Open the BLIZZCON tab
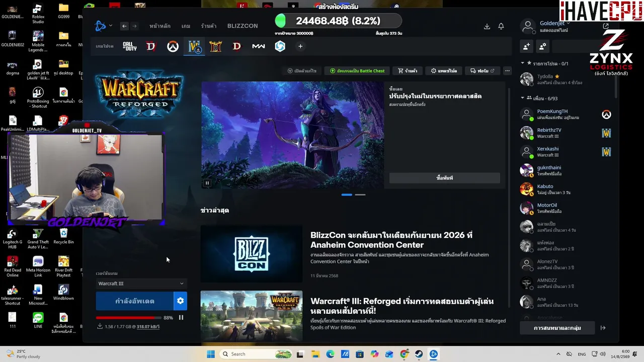 (x=243, y=26)
